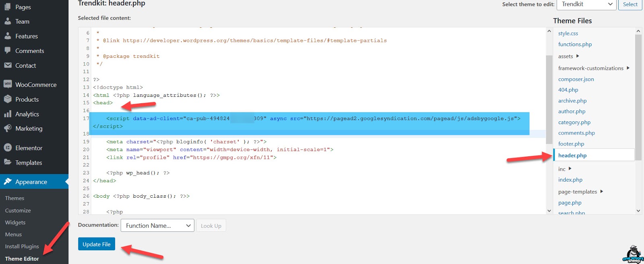Click code editor scrollbar down arrow
Screen dimensions: 644x264
tap(549, 211)
